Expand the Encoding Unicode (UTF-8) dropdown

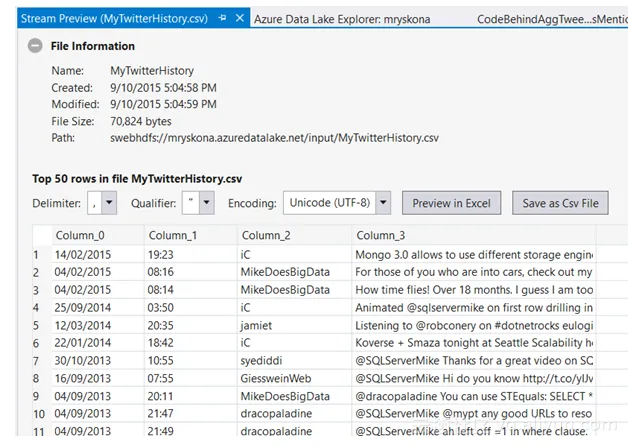pyautogui.click(x=383, y=203)
